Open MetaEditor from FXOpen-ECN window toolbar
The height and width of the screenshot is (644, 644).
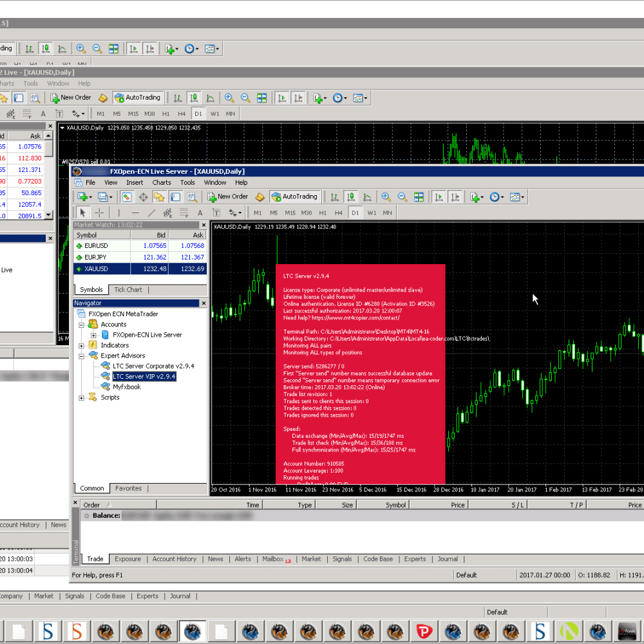pyautogui.click(x=260, y=197)
